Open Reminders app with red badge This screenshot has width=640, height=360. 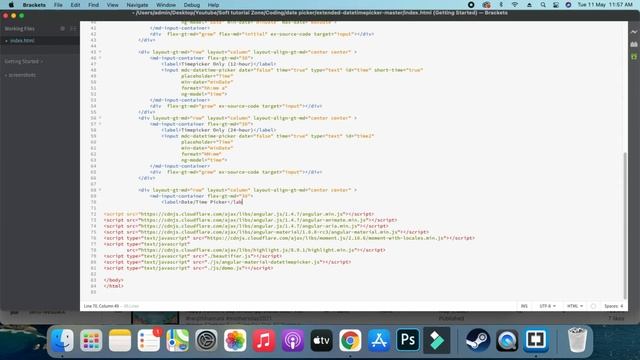tap(149, 340)
